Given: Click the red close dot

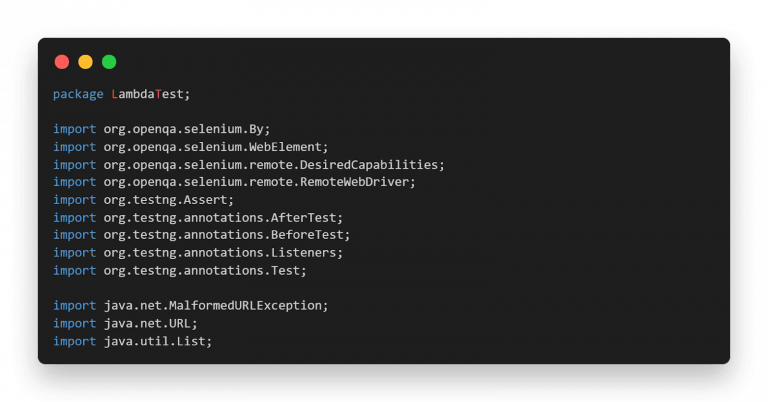Looking at the screenshot, I should [62, 62].
